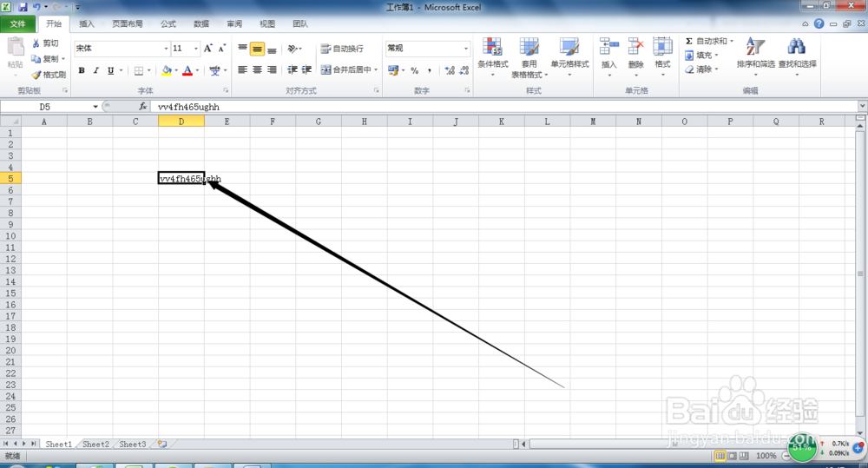Select column header G

(x=319, y=122)
